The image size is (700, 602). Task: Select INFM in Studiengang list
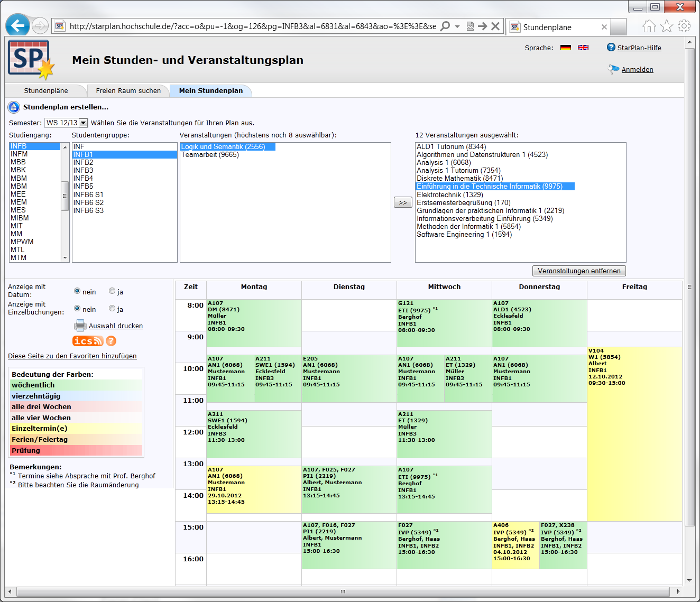click(x=35, y=154)
